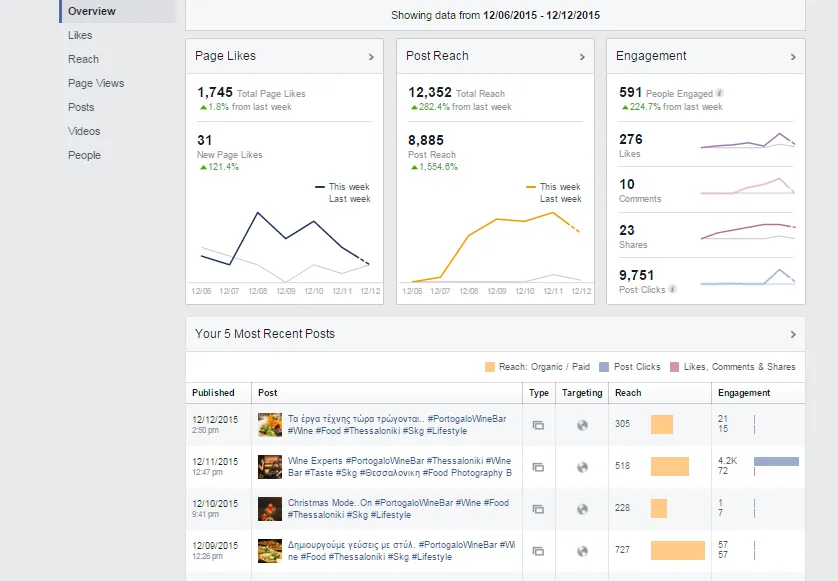Click the post type icon for 12/12/2015 post

pos(538,425)
